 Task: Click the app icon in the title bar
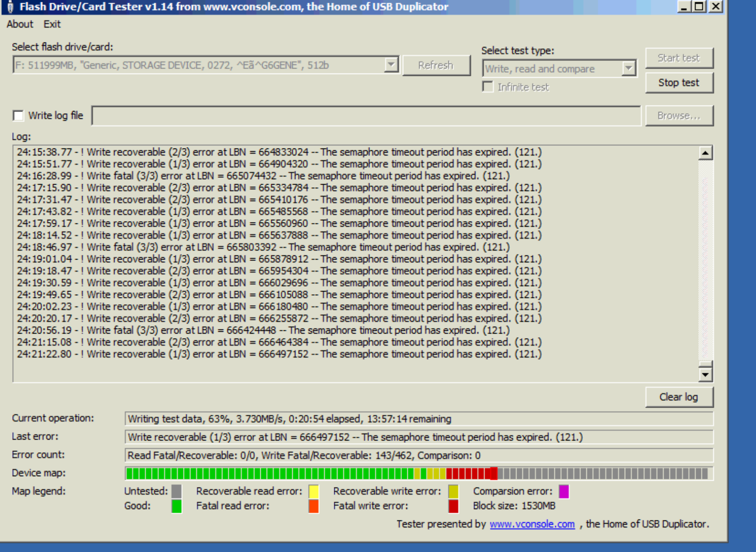click(x=10, y=7)
